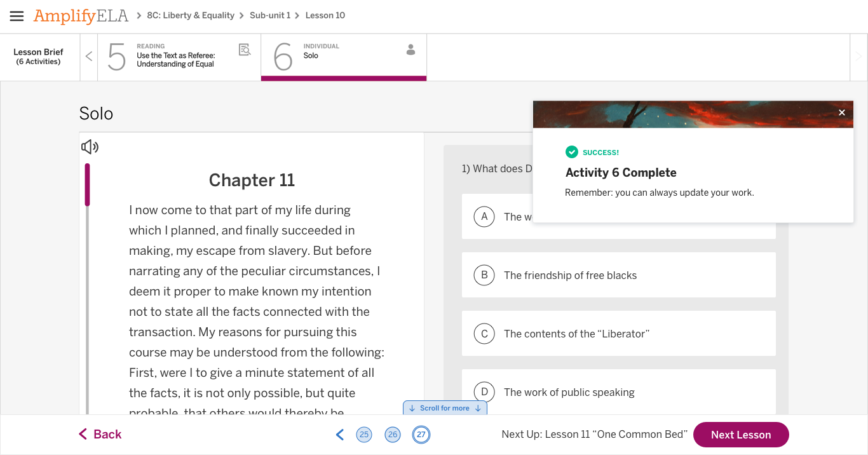Click Scroll for more indicator
Screen dimensions: 868x455
(445, 408)
